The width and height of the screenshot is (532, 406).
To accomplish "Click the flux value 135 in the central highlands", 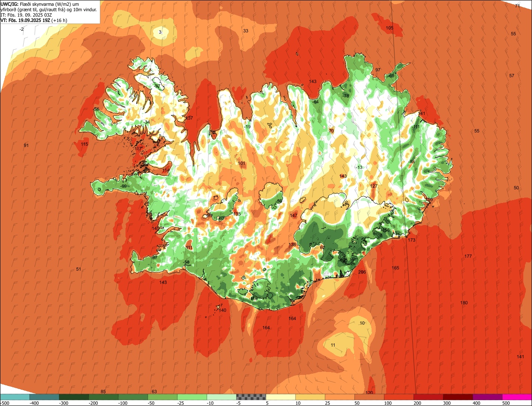I will 237,214.
